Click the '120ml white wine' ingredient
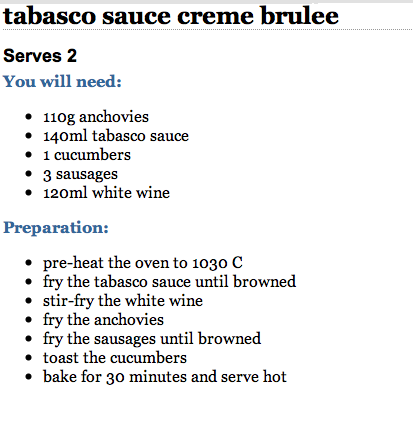Image resolution: width=413 pixels, height=427 pixels. pyautogui.click(x=107, y=193)
